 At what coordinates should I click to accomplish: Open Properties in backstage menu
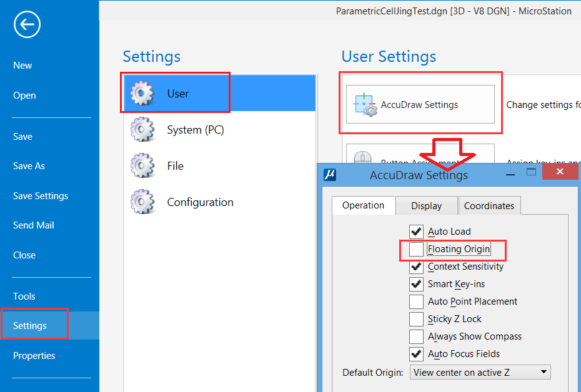[x=34, y=356]
